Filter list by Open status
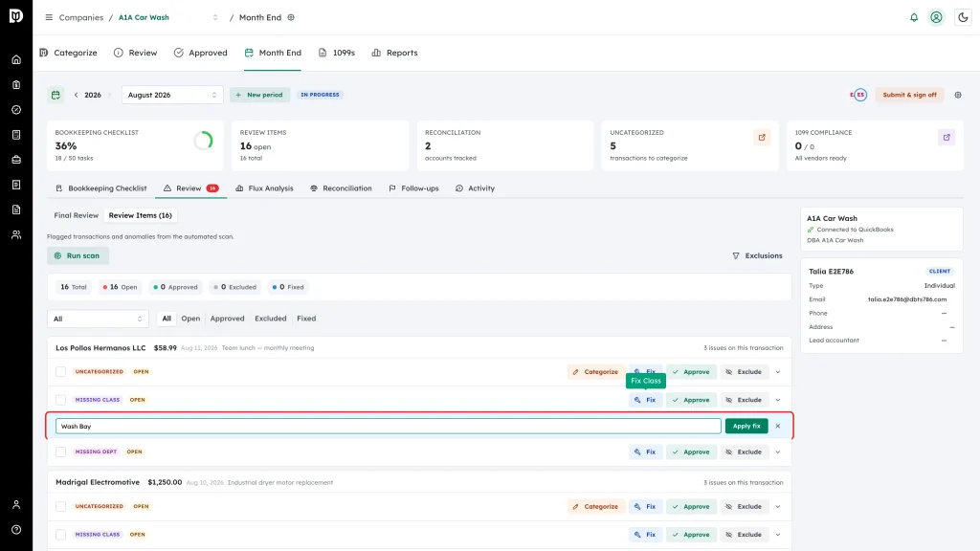Screen dimensions: 980x551 [x=190, y=319]
